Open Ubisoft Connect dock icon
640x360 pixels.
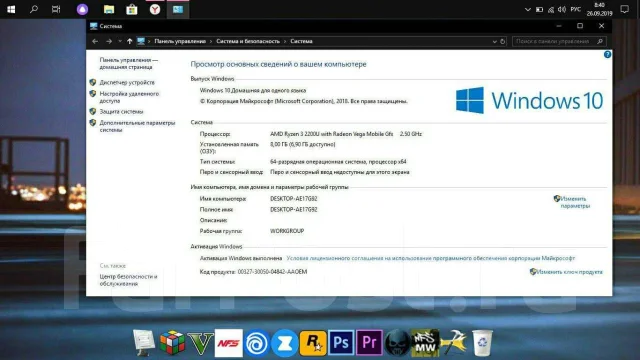click(257, 343)
